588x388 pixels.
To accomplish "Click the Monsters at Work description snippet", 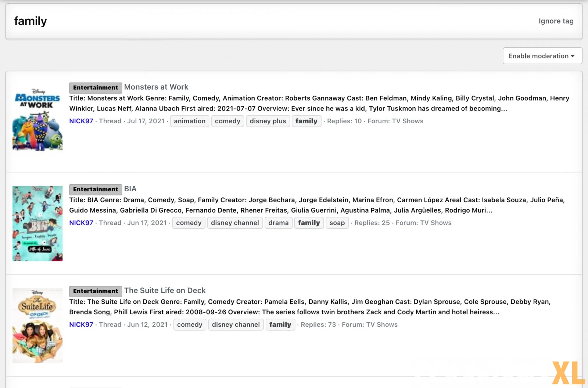I will click(x=319, y=103).
